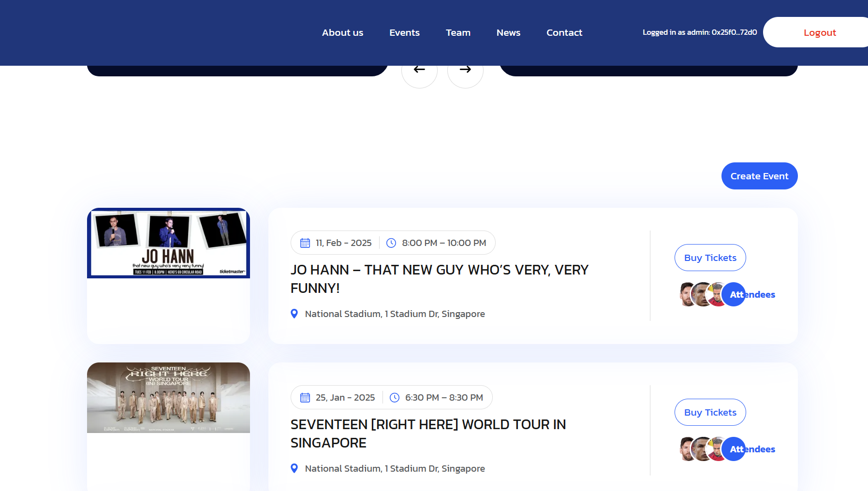Click the time 6:30 PM – 8:30 PM
The height and width of the screenshot is (491, 868).
tap(444, 398)
